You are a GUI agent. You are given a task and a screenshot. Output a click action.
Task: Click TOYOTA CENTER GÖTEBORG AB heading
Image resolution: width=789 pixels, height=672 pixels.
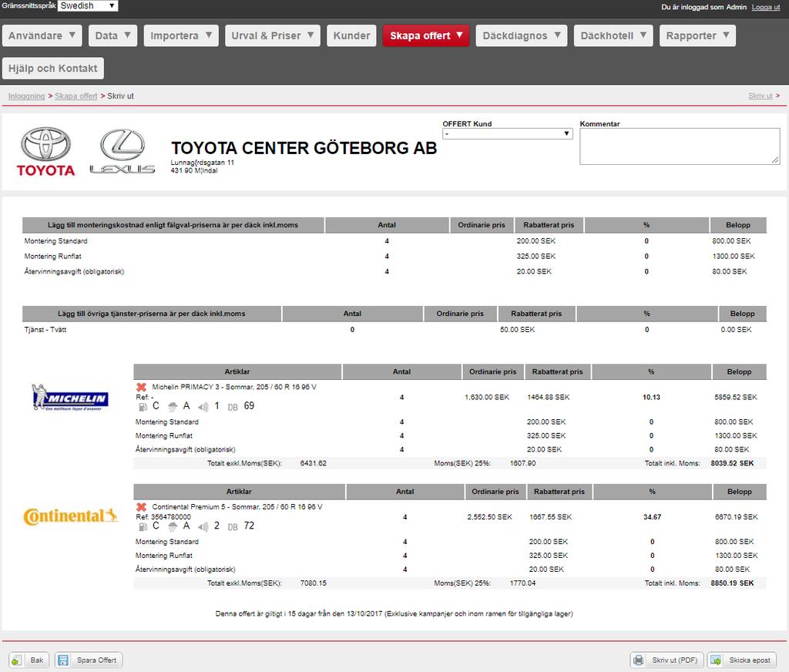[304, 148]
